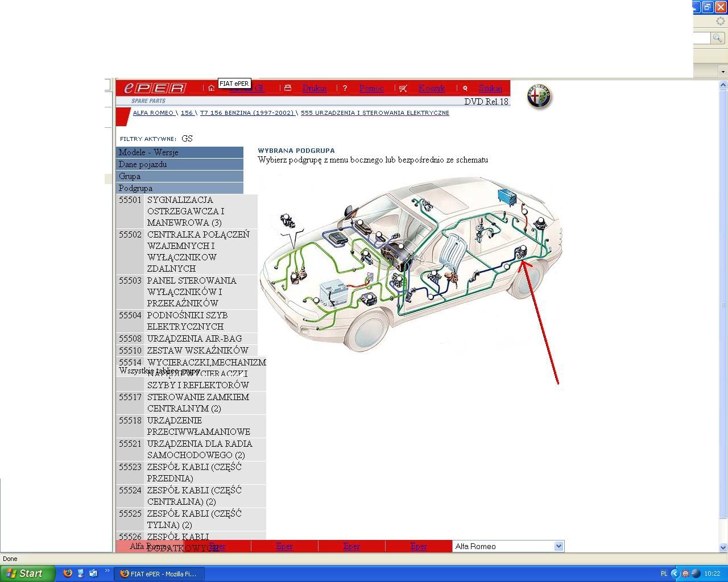Click the Alfa Romeo logo badge
The height and width of the screenshot is (582, 728).
point(539,96)
